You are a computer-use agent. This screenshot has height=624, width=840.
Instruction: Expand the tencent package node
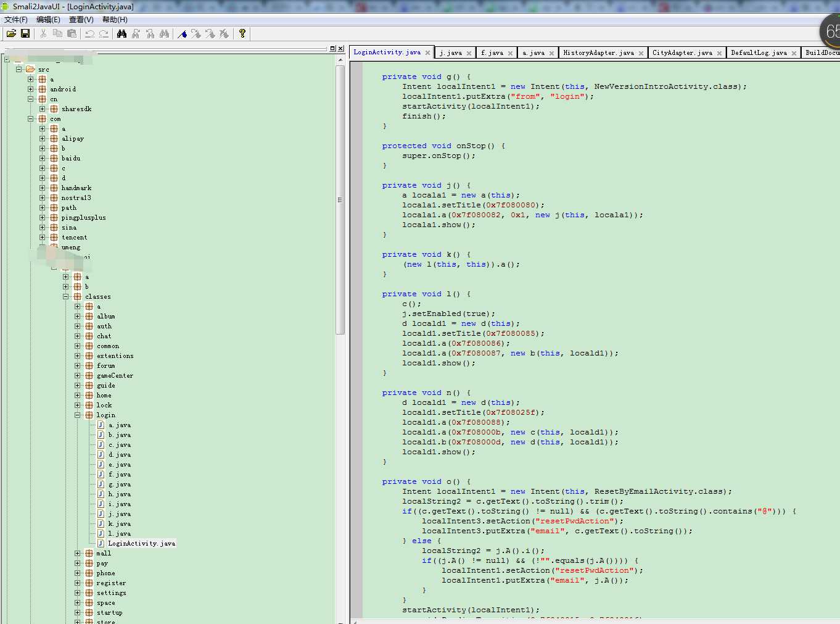click(42, 237)
